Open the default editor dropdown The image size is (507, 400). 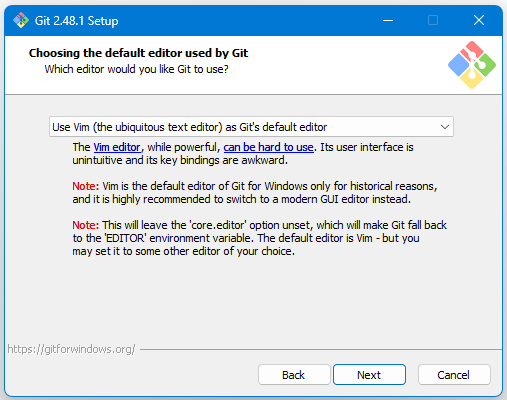tap(251, 127)
